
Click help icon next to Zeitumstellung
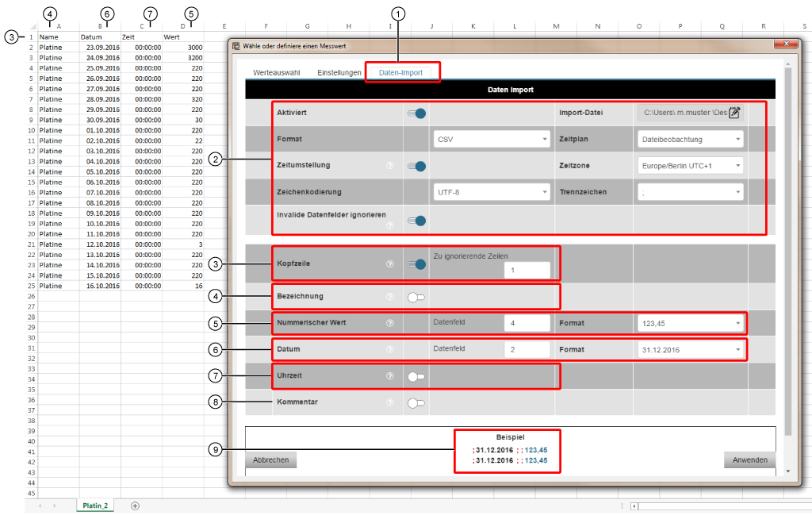pyautogui.click(x=389, y=166)
